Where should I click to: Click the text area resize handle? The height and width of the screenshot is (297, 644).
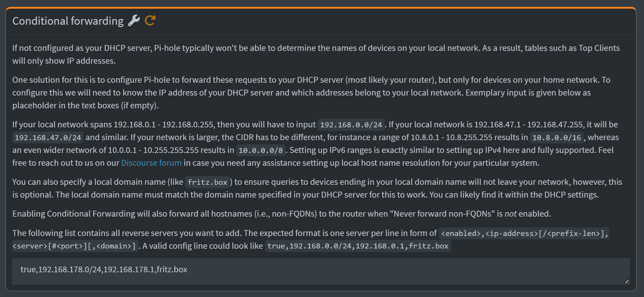click(x=626, y=281)
